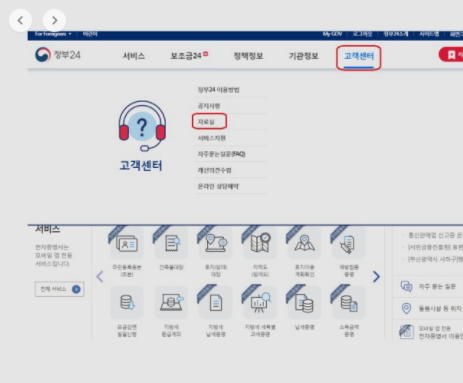Open the 토지이용 계획확인 icon
Viewport: 463px width, 383px height.
click(x=304, y=244)
